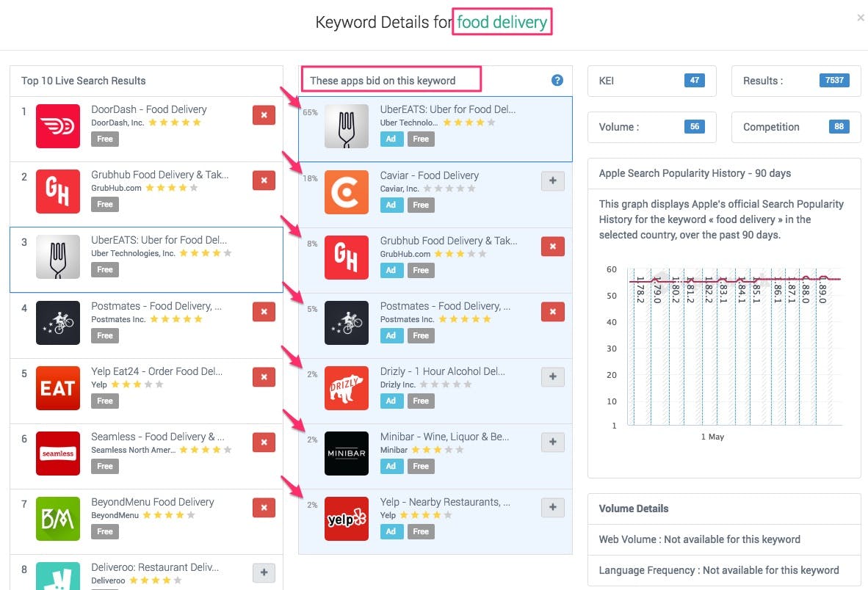Click the Competition badge 88
The width and height of the screenshot is (868, 590).
pyautogui.click(x=839, y=127)
